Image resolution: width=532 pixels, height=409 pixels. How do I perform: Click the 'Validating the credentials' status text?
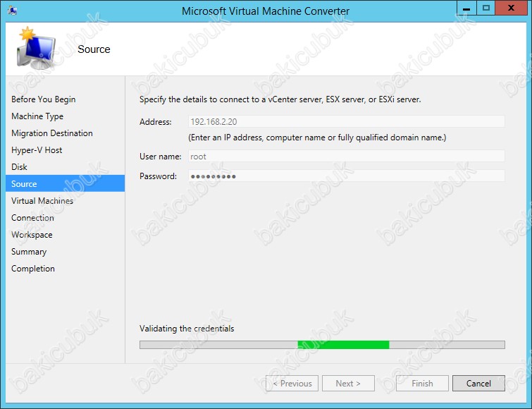(x=187, y=329)
